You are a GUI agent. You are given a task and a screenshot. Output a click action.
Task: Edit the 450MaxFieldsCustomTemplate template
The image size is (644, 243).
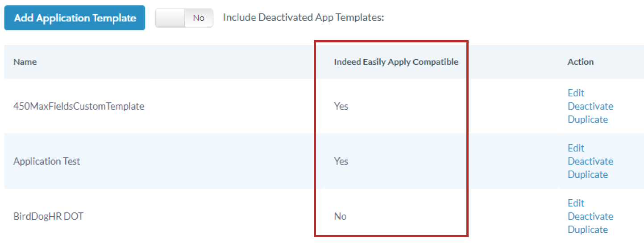(576, 93)
